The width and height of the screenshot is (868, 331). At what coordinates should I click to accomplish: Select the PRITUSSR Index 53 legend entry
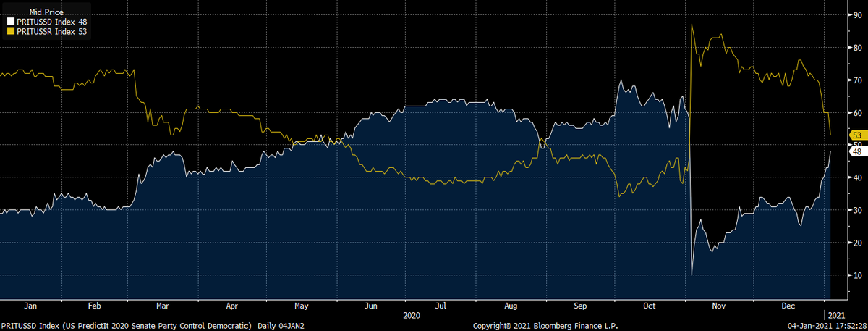click(x=46, y=32)
